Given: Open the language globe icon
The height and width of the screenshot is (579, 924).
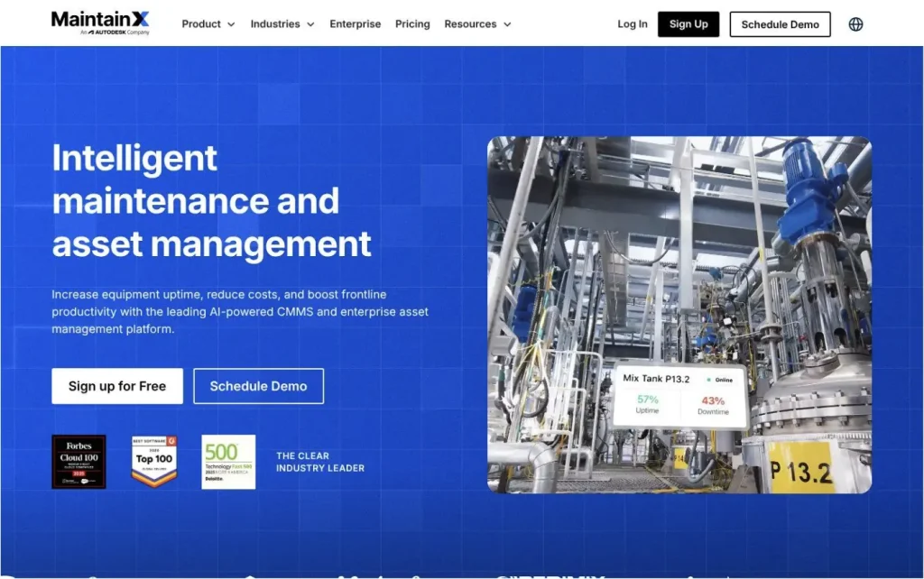Looking at the screenshot, I should click(855, 24).
